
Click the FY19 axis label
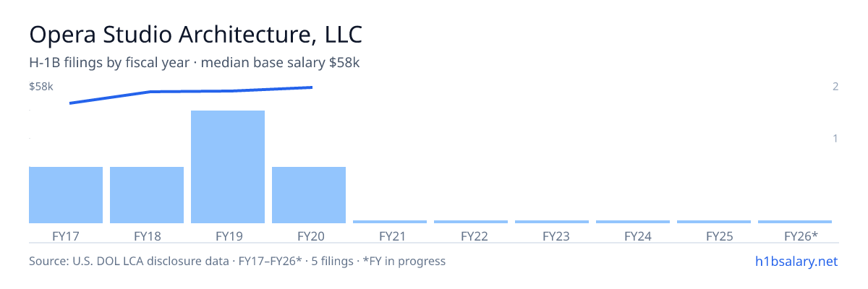click(228, 236)
